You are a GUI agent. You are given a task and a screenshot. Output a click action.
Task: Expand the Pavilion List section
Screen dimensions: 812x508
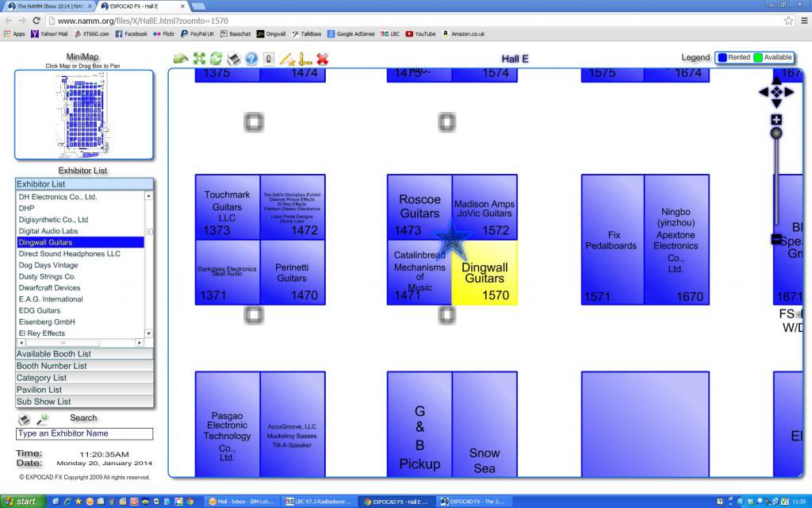(x=84, y=389)
